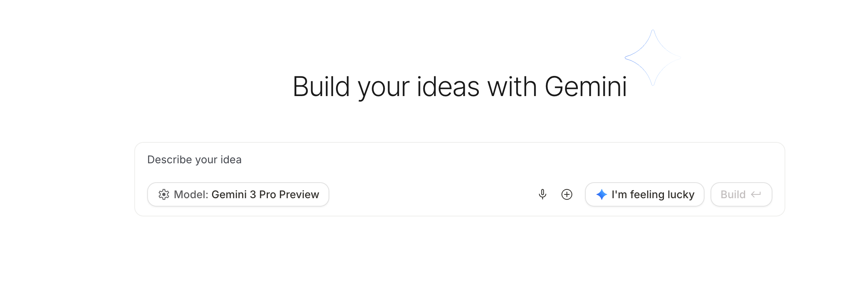The width and height of the screenshot is (868, 303).
Task: Click the word "Gemini" in the heading
Action: (x=585, y=87)
